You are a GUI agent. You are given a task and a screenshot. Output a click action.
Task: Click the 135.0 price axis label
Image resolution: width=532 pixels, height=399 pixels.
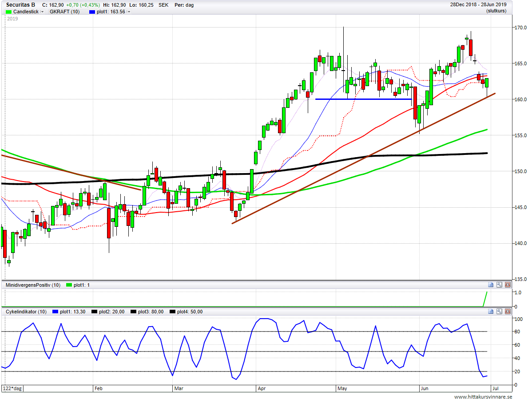[x=520, y=279]
